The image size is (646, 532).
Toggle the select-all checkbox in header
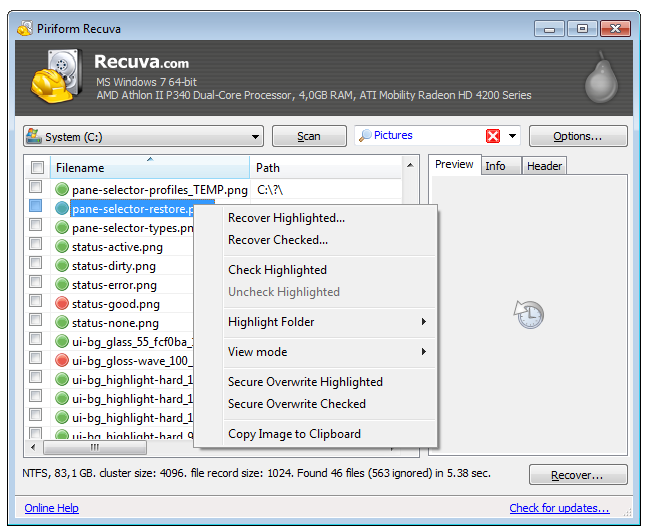(37, 167)
